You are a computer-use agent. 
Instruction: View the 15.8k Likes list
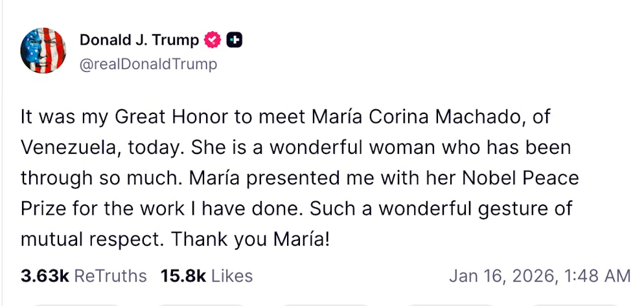click(x=207, y=276)
